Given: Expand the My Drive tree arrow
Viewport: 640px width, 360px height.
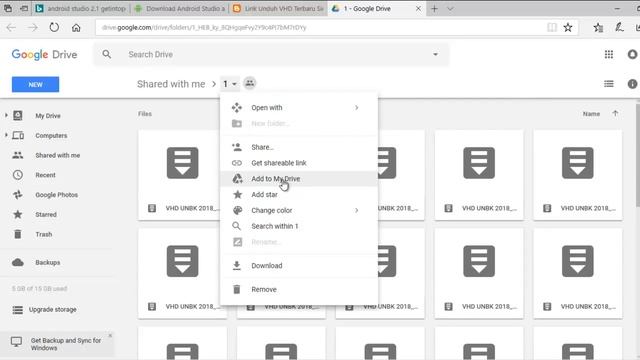Looking at the screenshot, I should click(6, 116).
